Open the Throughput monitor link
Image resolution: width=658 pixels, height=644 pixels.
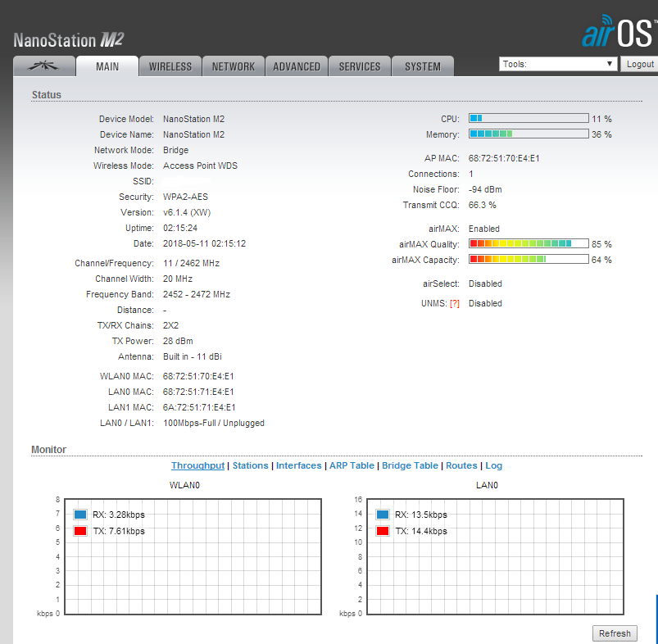pos(197,465)
